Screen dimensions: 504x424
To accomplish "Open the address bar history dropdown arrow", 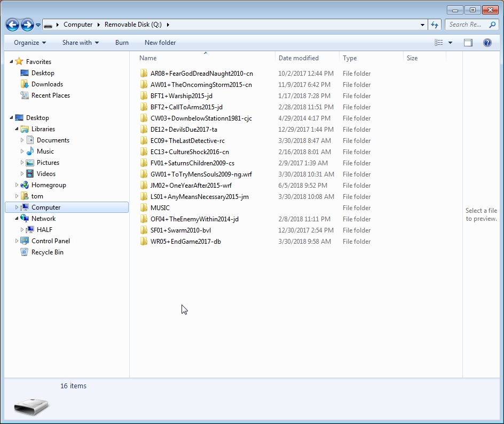I will (422, 25).
